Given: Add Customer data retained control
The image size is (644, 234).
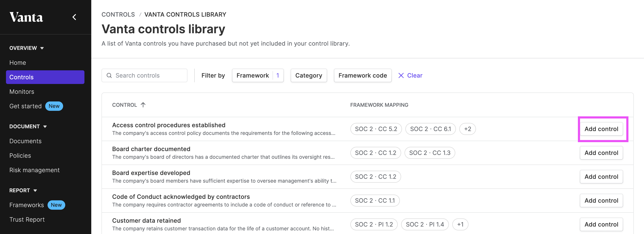Looking at the screenshot, I should click(x=601, y=224).
